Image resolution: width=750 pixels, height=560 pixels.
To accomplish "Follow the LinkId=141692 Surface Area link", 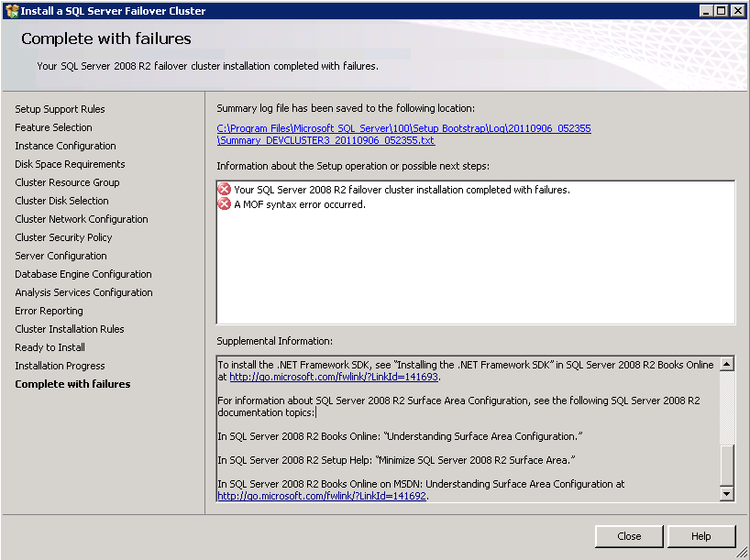I will [x=322, y=496].
